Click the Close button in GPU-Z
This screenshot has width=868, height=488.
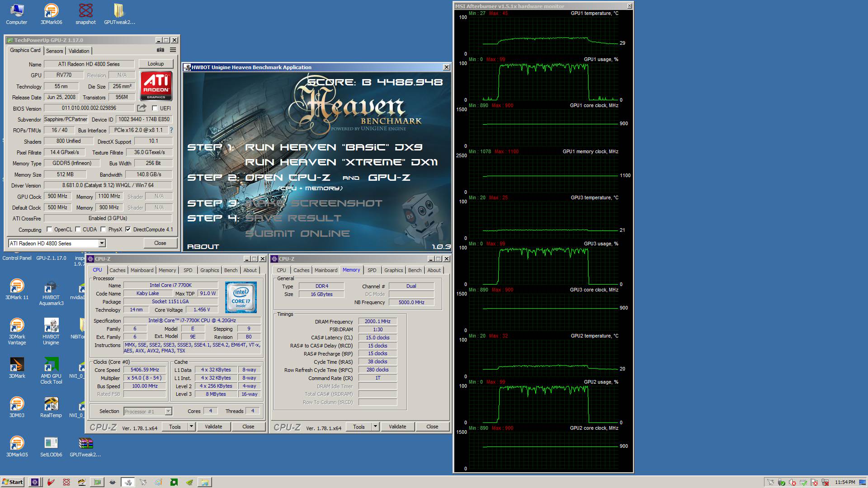click(160, 243)
